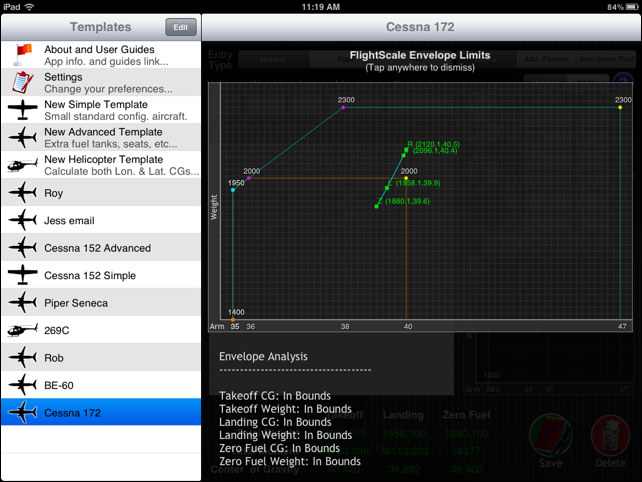Open the Roy template

click(x=100, y=193)
